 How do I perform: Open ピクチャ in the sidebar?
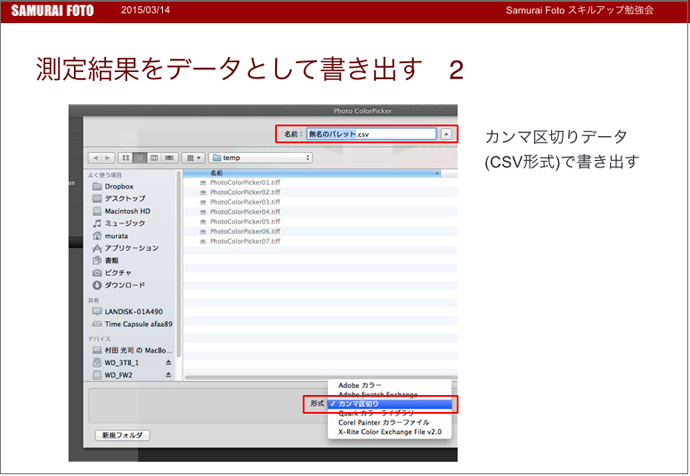[x=112, y=273]
